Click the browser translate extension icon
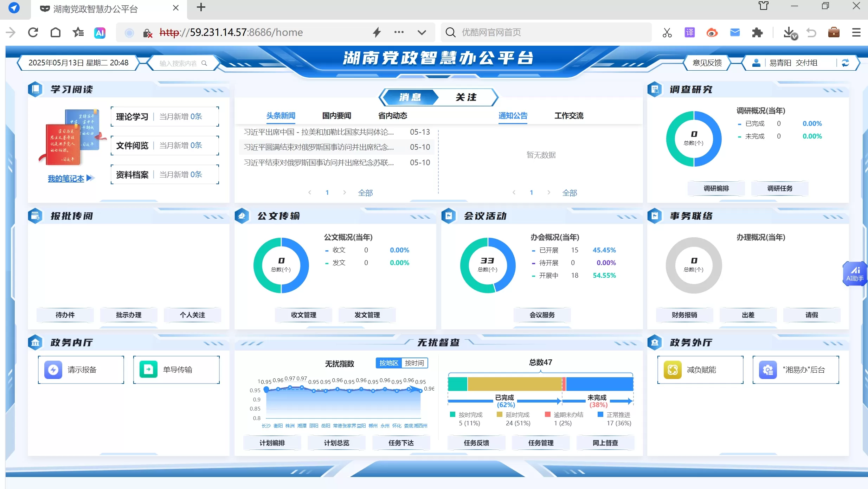Screen dimensions: 868x489 pos(689,33)
